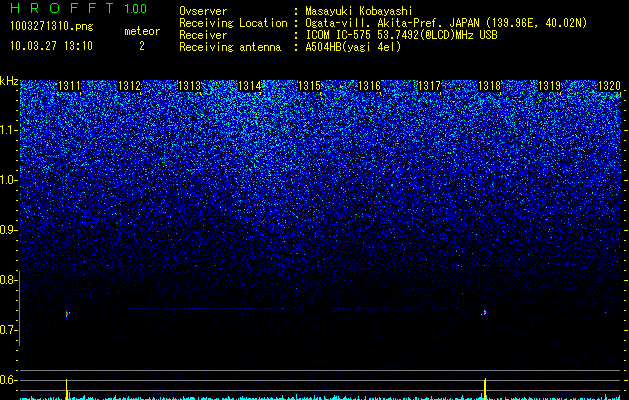The height and width of the screenshot is (400, 629).
Task: Click the 0.7 kHz axis label
Action: [x=8, y=330]
